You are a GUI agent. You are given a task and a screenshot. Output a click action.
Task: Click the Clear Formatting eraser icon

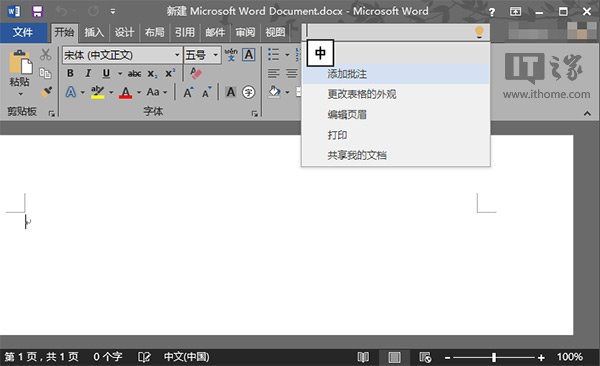click(x=196, y=73)
